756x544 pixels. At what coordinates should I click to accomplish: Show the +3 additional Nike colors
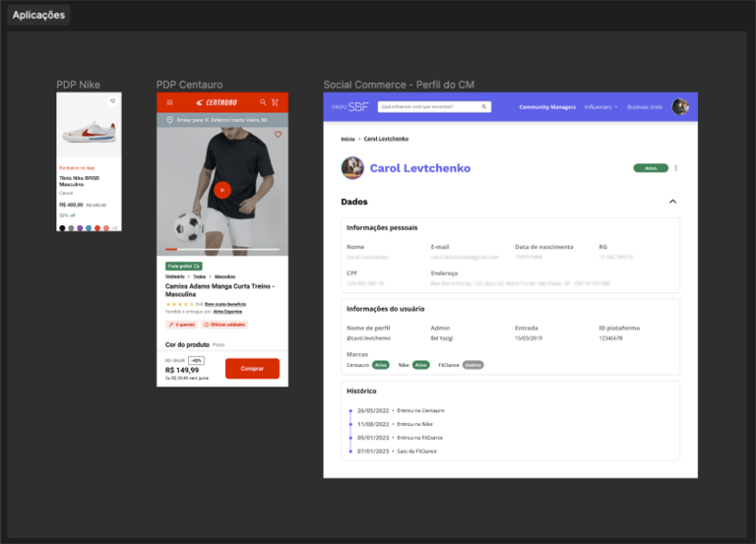114,228
